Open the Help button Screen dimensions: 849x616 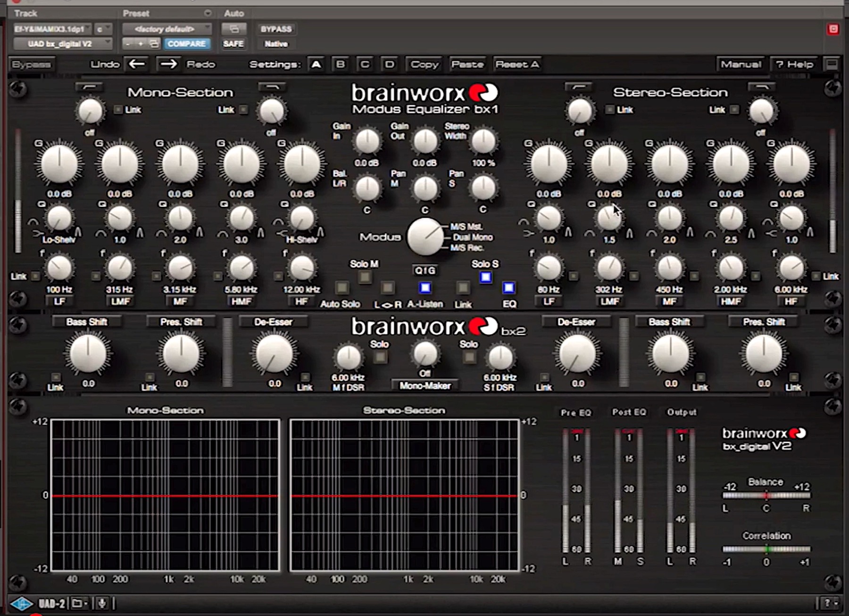pos(795,64)
